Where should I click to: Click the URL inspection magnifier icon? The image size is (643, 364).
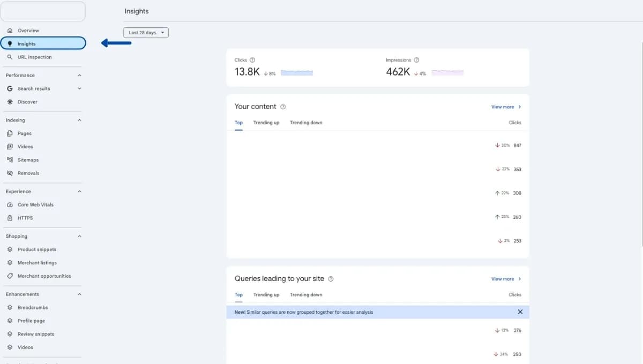coord(10,57)
